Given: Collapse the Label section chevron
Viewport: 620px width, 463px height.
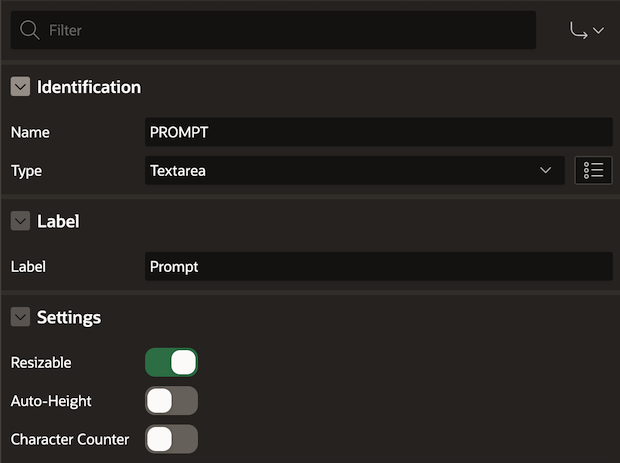Looking at the screenshot, I should pyautogui.click(x=21, y=222).
